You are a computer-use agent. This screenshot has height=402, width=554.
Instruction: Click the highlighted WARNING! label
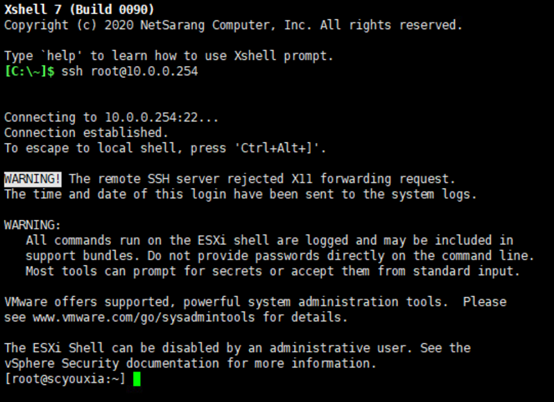click(x=33, y=179)
